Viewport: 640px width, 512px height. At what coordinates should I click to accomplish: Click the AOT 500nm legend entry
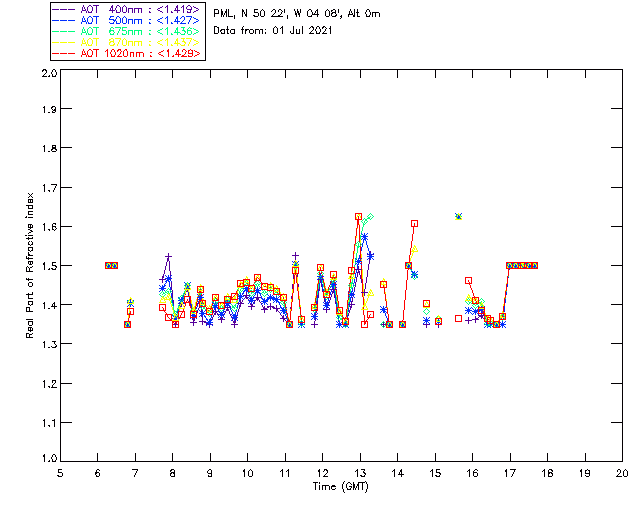click(x=126, y=20)
